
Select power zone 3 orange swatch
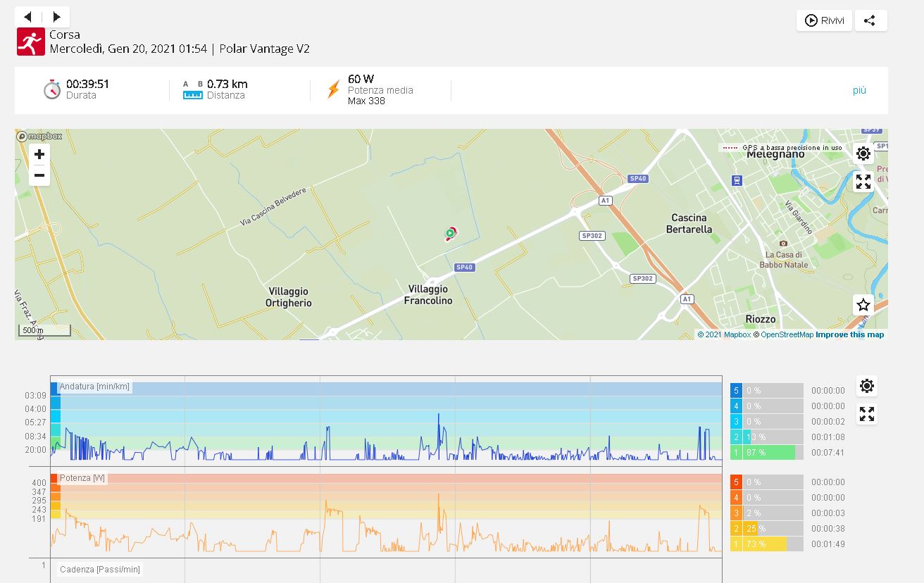736,513
